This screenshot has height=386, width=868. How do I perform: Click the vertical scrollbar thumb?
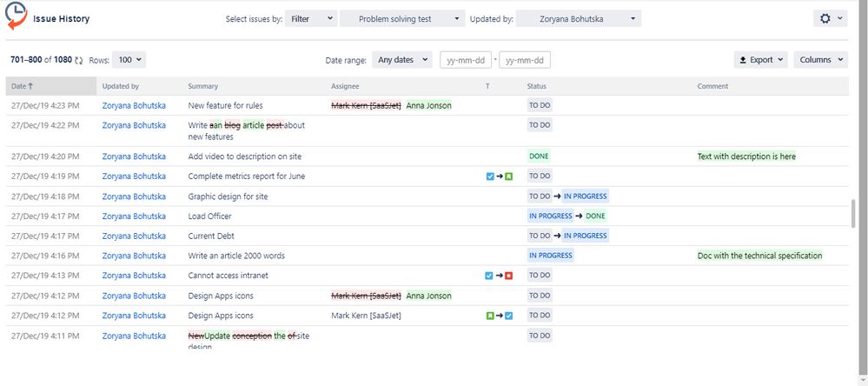coord(853,213)
